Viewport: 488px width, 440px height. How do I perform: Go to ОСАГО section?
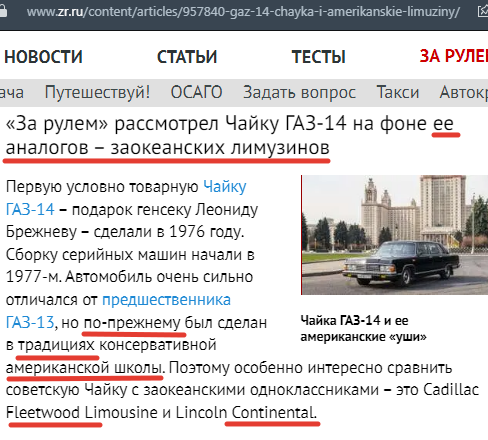(x=196, y=92)
